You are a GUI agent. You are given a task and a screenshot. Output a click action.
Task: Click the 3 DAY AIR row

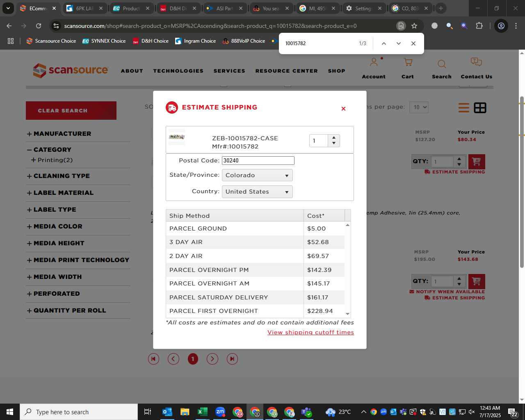coord(255,242)
